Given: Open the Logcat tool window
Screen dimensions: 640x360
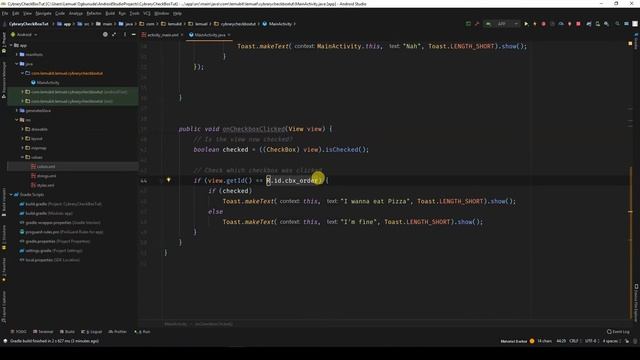Looking at the screenshot, I should [91, 332].
